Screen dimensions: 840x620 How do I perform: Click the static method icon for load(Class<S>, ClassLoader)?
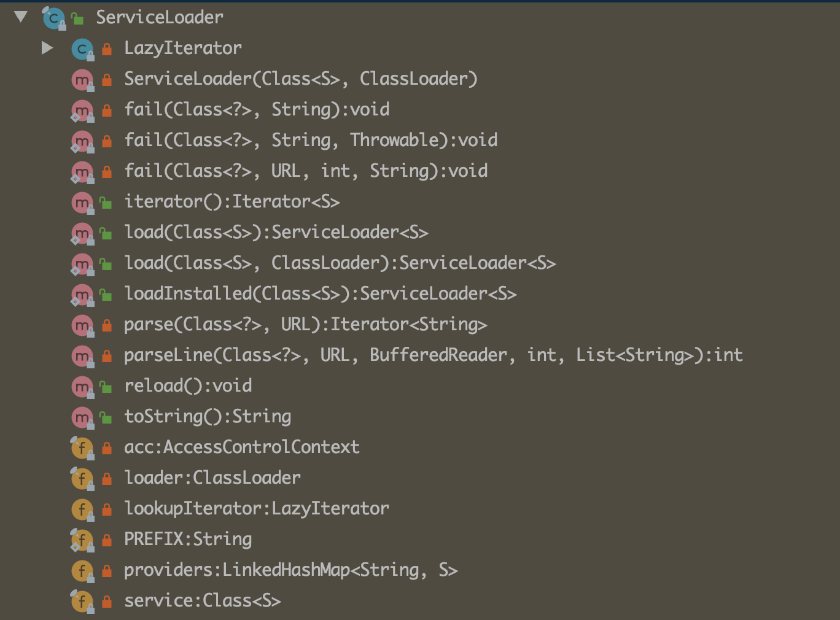pyautogui.click(x=82, y=263)
